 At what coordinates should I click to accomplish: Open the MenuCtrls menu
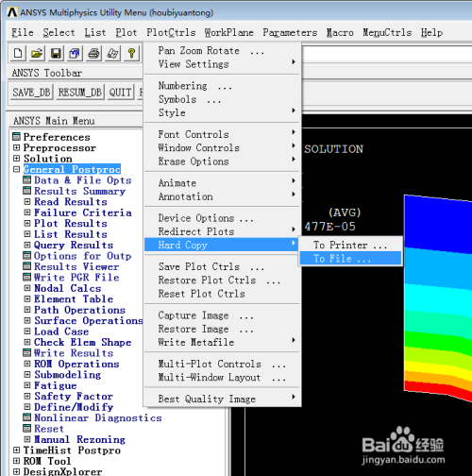point(387,32)
